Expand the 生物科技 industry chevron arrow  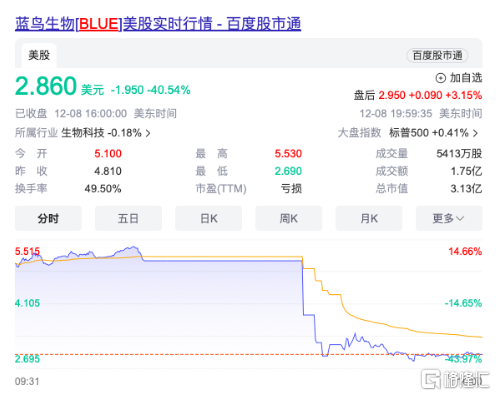click(148, 133)
